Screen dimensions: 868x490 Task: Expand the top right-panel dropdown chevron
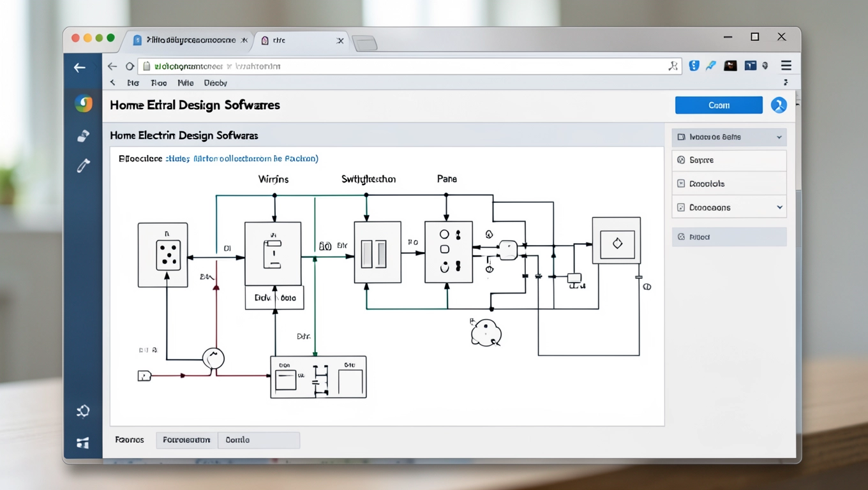pyautogui.click(x=779, y=137)
